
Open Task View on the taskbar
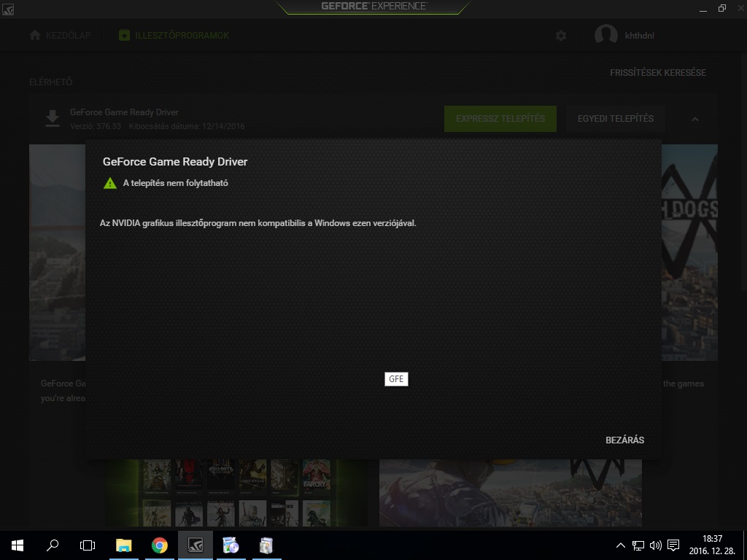[88, 545]
